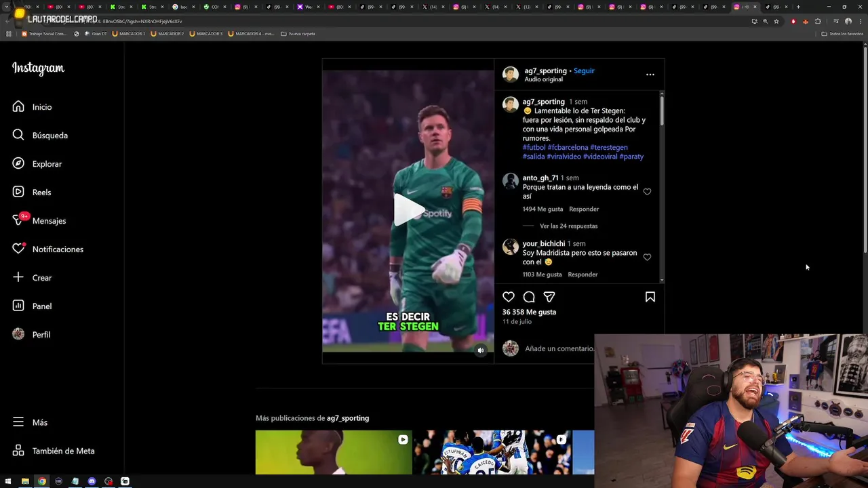The height and width of the screenshot is (488, 868).
Task: Open the media control icon in the toolbar
Action: click(835, 21)
